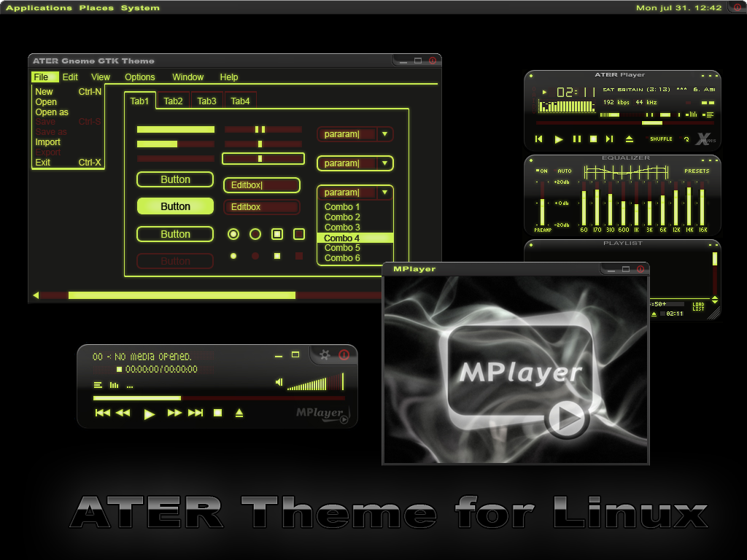Open the Edit menu

[70, 77]
